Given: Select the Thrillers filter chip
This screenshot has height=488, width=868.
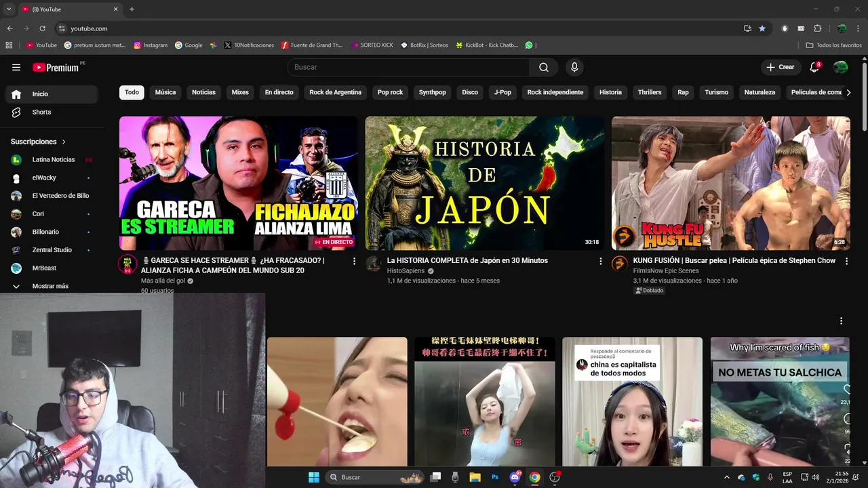Looking at the screenshot, I should (650, 92).
